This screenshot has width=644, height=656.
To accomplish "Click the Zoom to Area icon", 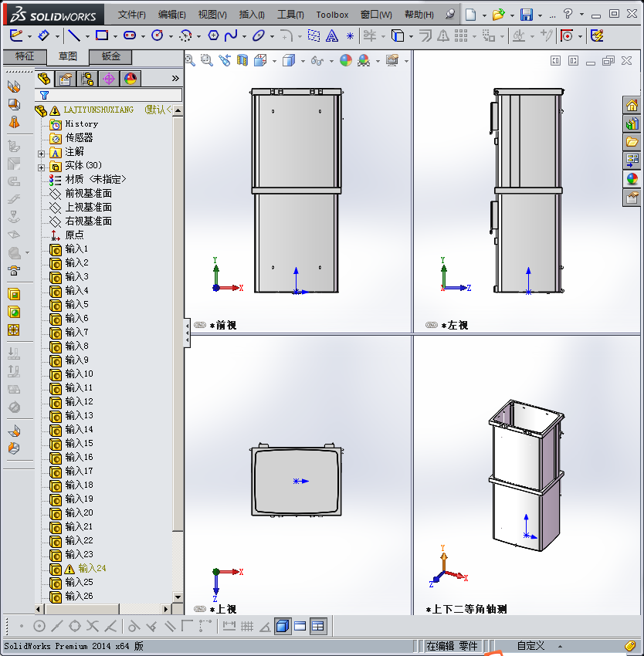I will [x=207, y=61].
